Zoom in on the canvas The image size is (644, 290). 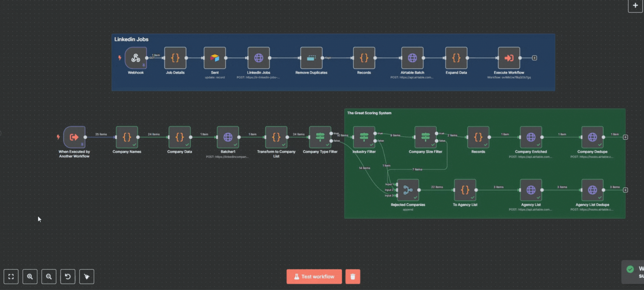pos(30,277)
